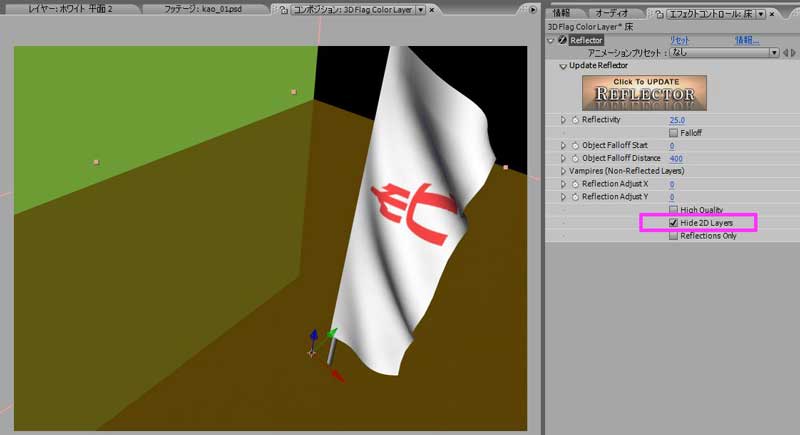This screenshot has width=800, height=435.
Task: Click the Reflectivity stopwatch icon
Action: click(x=575, y=120)
